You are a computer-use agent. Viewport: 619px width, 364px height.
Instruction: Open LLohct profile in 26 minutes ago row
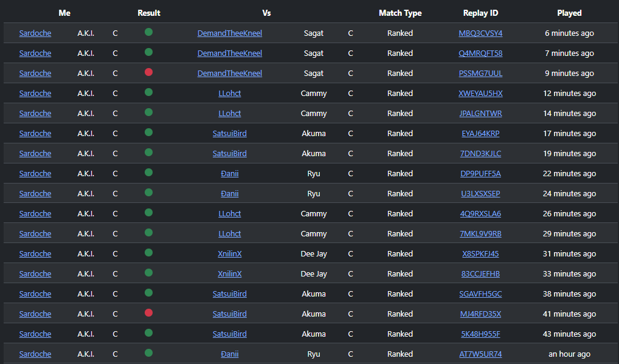tap(230, 214)
